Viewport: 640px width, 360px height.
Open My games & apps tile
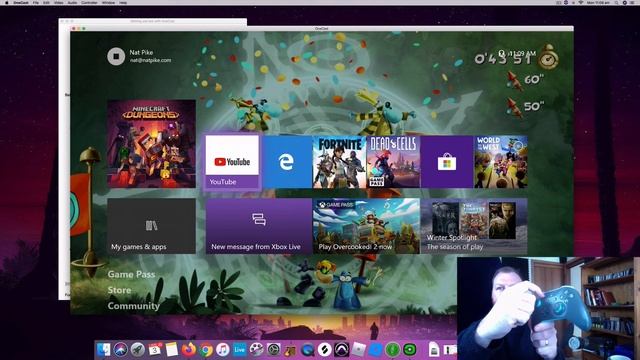click(x=151, y=226)
